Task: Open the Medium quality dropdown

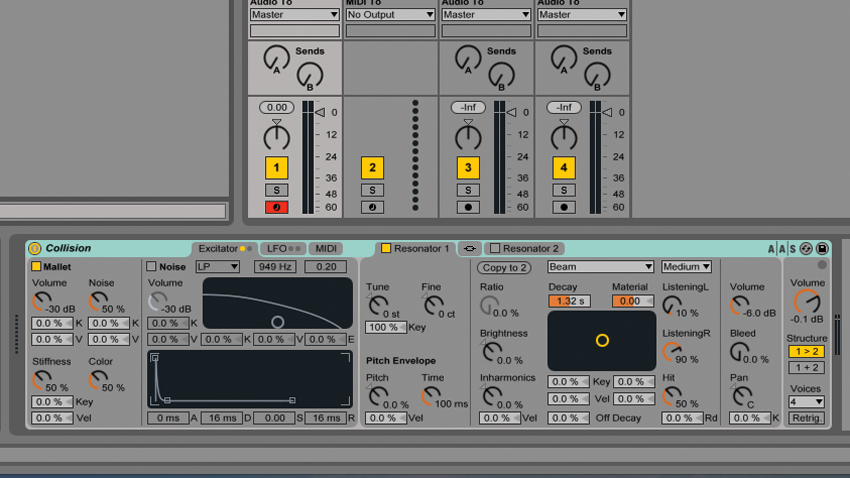Action: (686, 267)
